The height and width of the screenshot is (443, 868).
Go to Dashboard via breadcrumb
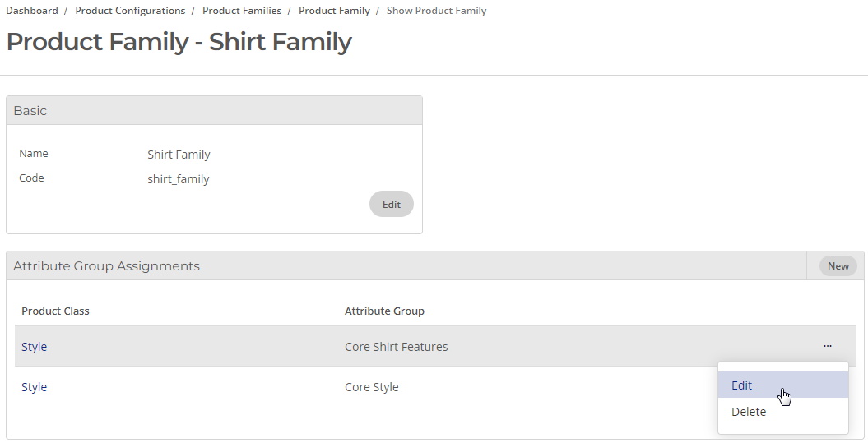coord(32,11)
